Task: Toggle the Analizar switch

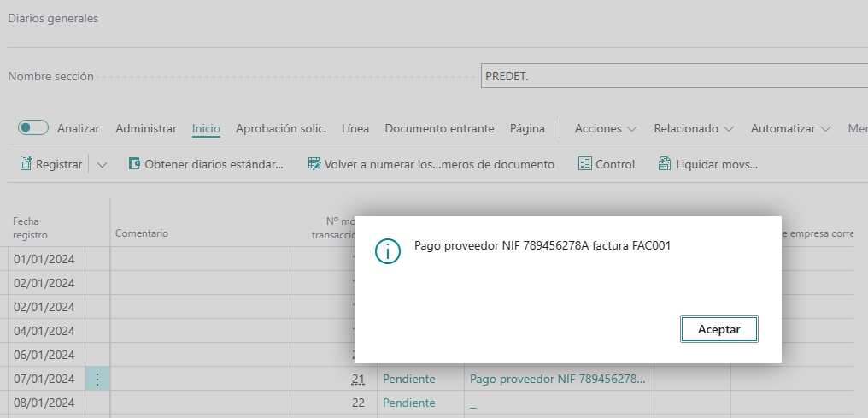Action: click(33, 128)
